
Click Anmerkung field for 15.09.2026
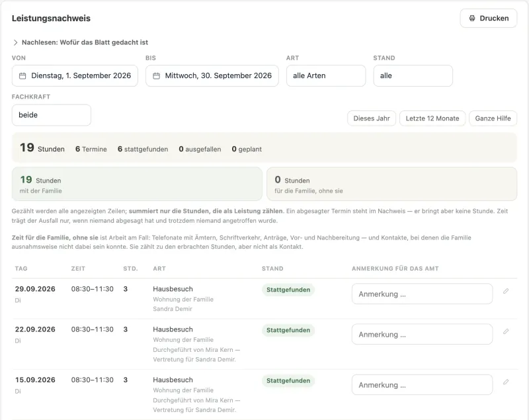pyautogui.click(x=422, y=385)
